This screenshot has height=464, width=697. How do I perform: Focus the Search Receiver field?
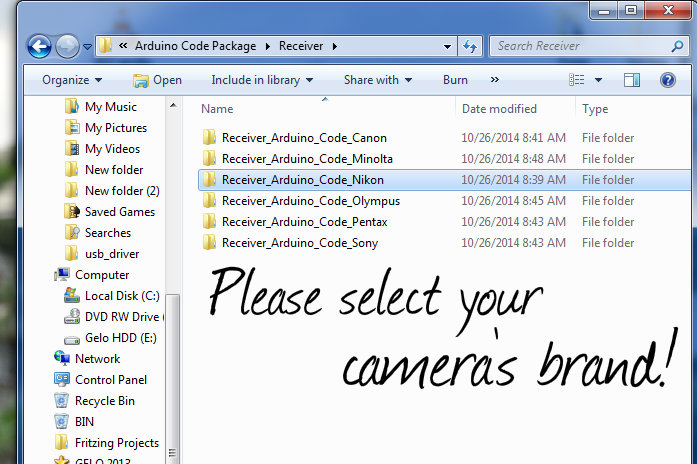[x=588, y=46]
